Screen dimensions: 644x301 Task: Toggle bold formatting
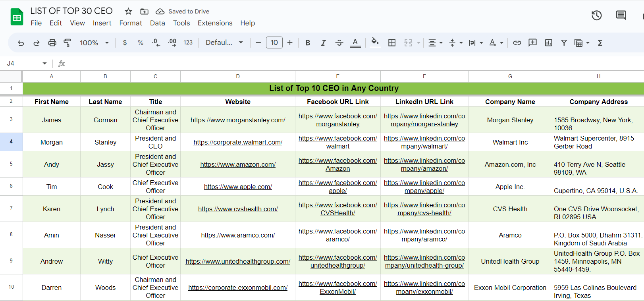[308, 42]
